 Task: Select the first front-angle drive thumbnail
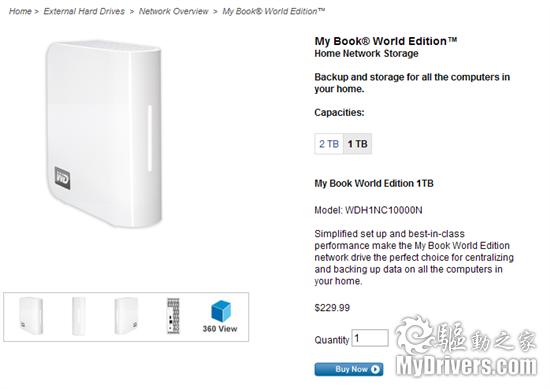tap(31, 316)
